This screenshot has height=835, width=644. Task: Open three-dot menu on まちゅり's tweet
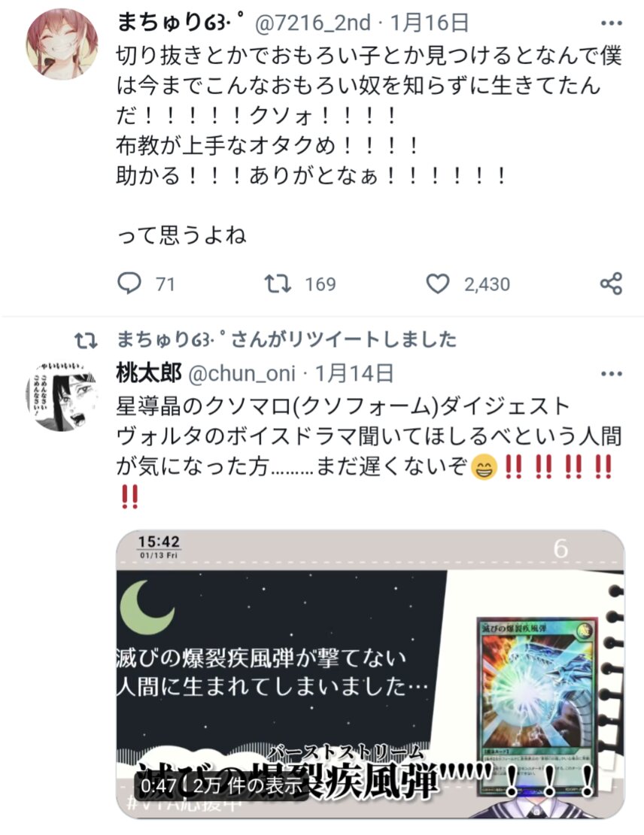pos(611,23)
